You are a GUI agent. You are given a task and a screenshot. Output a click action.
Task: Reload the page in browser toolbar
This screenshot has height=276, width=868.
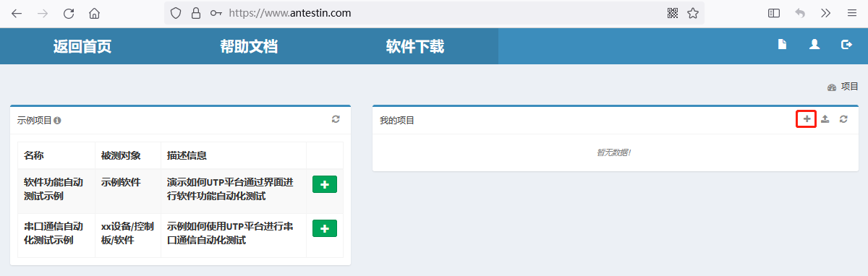(x=69, y=13)
